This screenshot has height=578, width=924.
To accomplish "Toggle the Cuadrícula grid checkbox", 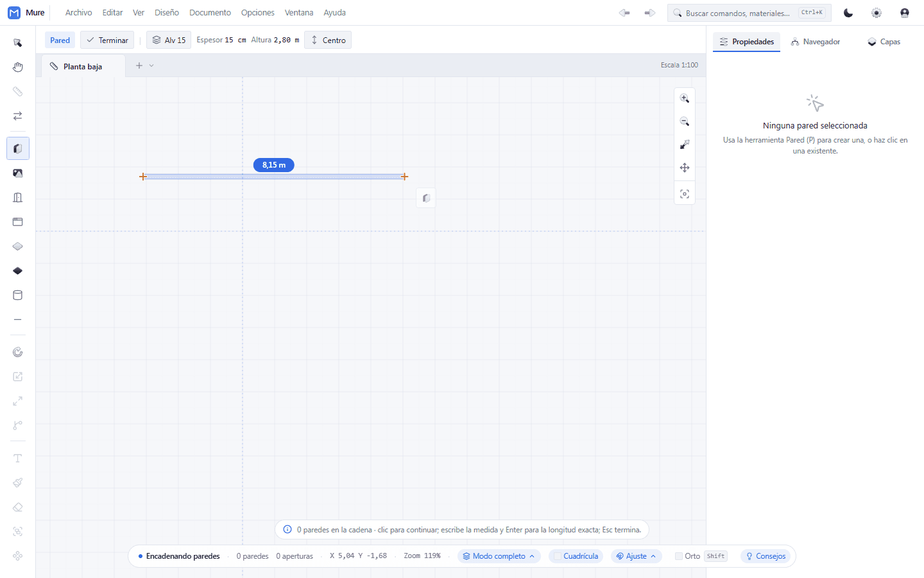I will (558, 556).
